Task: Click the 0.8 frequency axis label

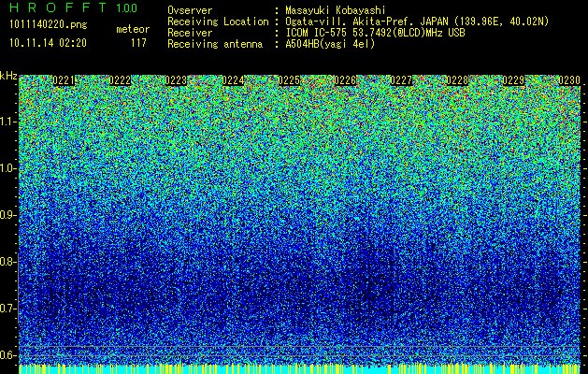Action: (7, 262)
